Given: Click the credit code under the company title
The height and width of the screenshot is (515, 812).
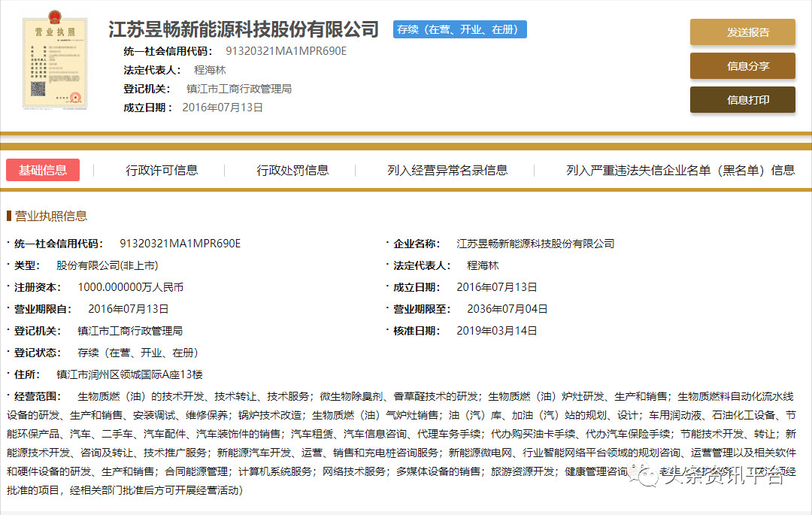Looking at the screenshot, I should (x=286, y=51).
